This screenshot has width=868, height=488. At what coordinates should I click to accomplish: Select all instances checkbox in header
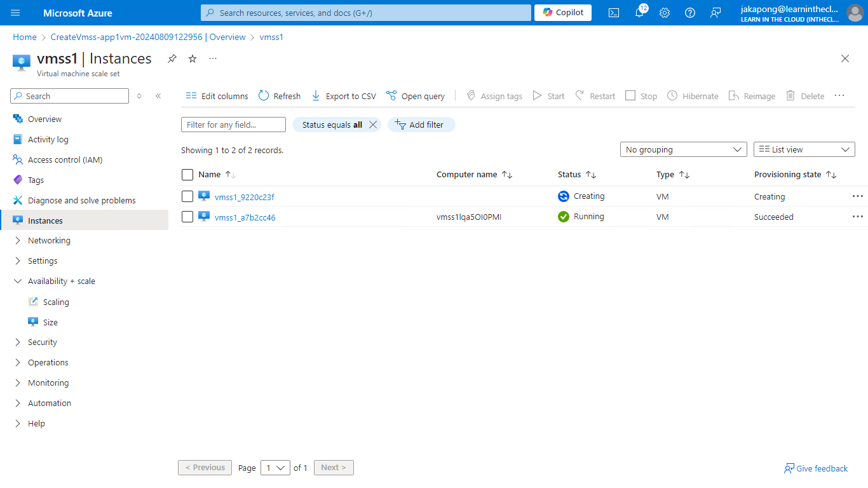click(x=187, y=175)
